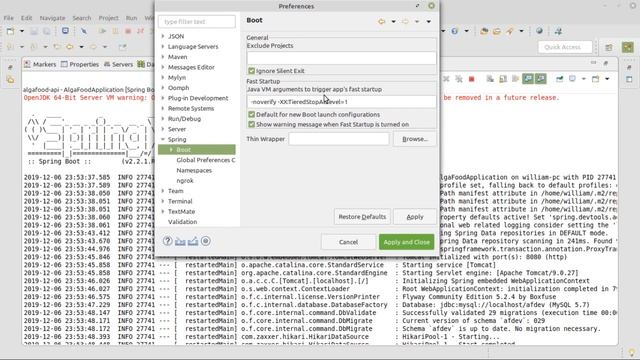Expand the Language Servers tree node
Screen dimensions: 640x360
coord(163,47)
